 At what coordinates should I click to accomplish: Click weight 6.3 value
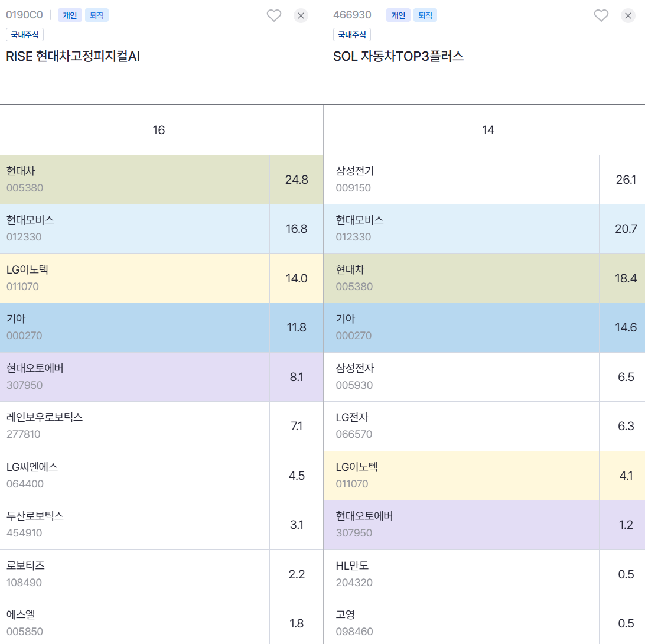[626, 427]
